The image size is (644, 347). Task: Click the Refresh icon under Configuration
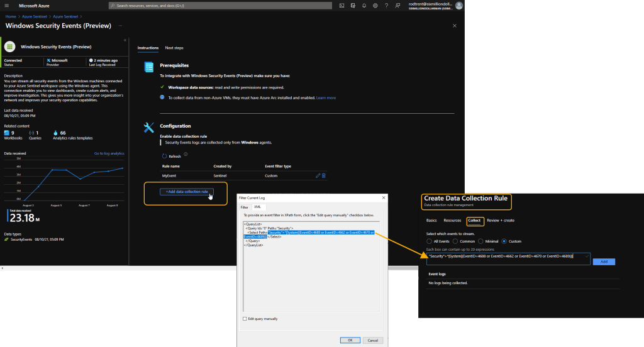click(164, 156)
